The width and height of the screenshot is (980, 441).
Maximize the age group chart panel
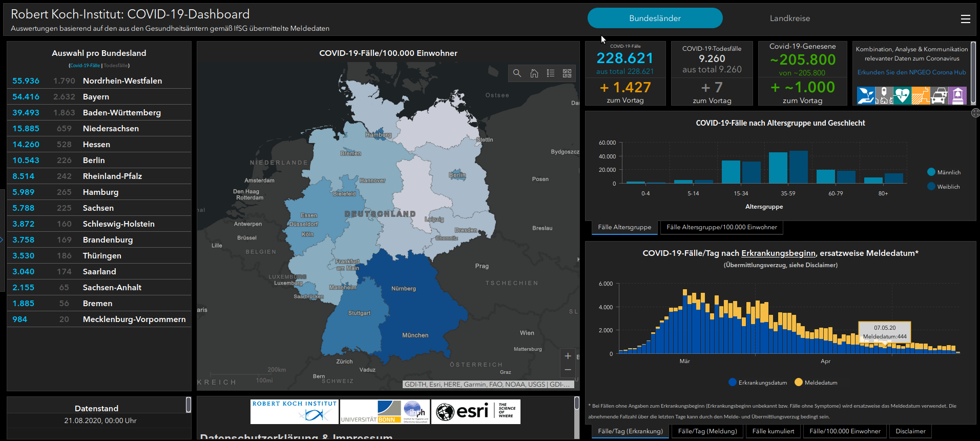coord(975,113)
